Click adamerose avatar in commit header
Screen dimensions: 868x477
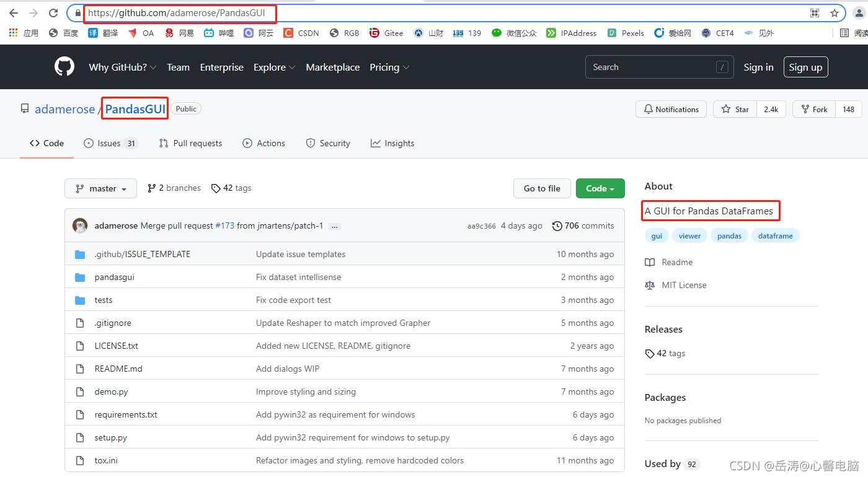80,225
